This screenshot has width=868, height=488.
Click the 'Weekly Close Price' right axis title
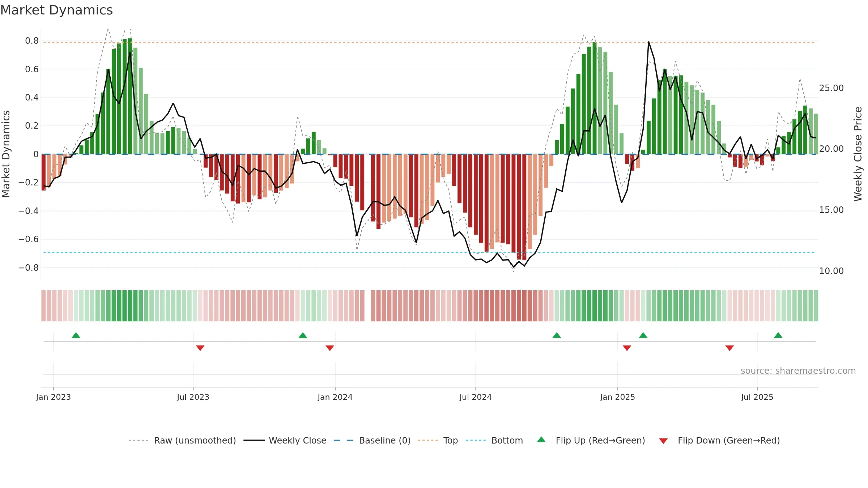(x=858, y=154)
